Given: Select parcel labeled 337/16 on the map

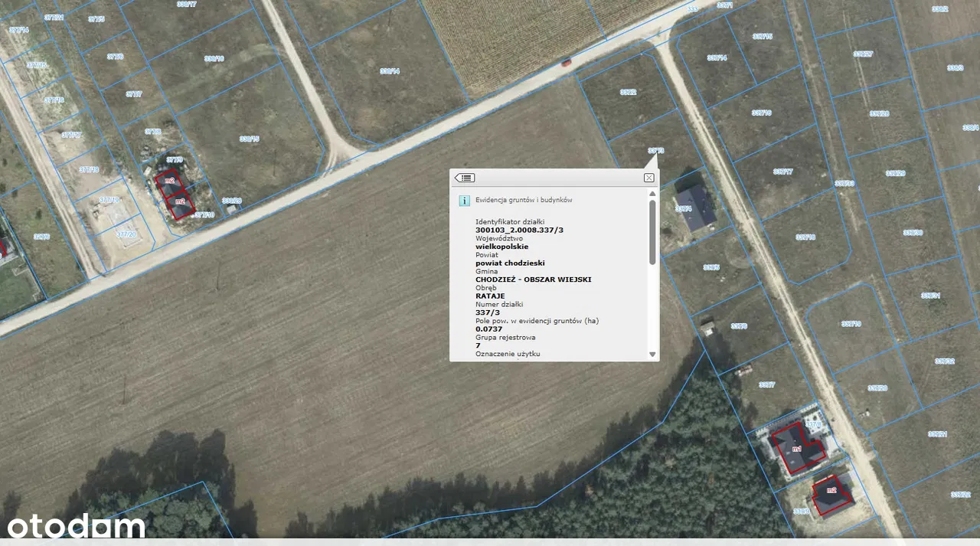Looking at the screenshot, I should 761,113.
